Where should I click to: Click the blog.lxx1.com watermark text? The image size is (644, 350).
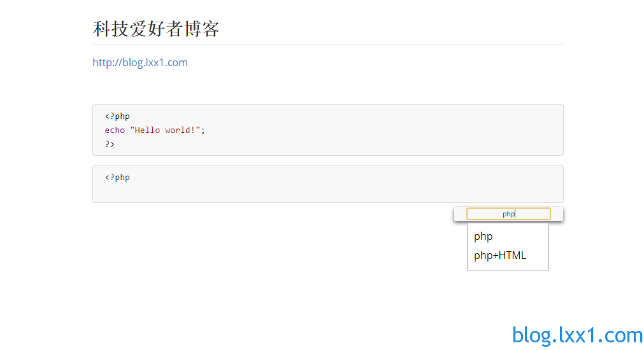pyautogui.click(x=577, y=335)
